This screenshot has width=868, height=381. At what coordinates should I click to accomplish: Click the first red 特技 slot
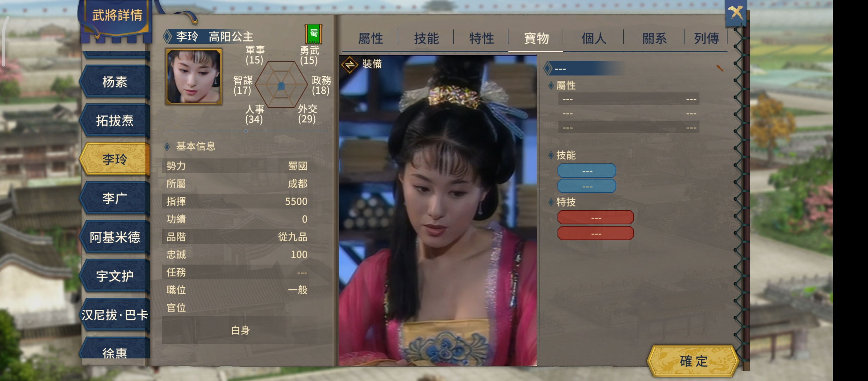(x=596, y=218)
